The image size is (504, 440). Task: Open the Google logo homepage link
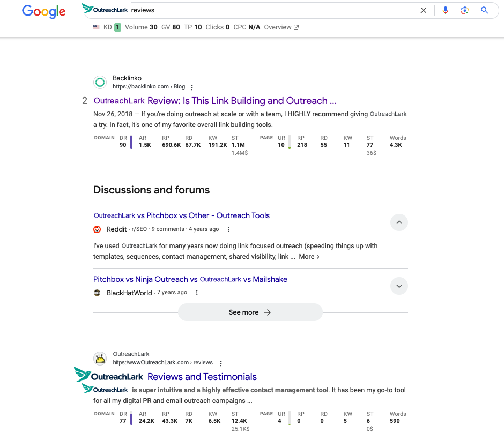[x=44, y=11]
